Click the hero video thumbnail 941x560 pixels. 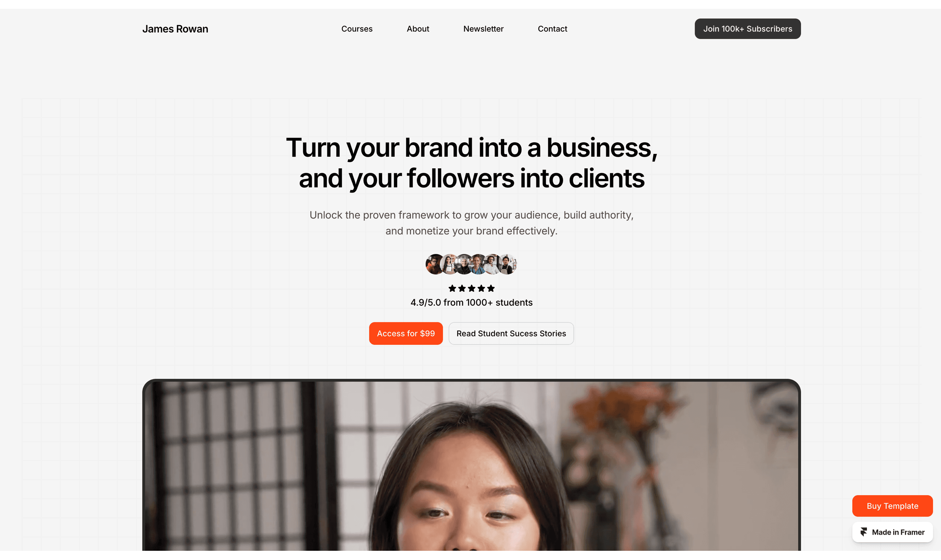471,465
